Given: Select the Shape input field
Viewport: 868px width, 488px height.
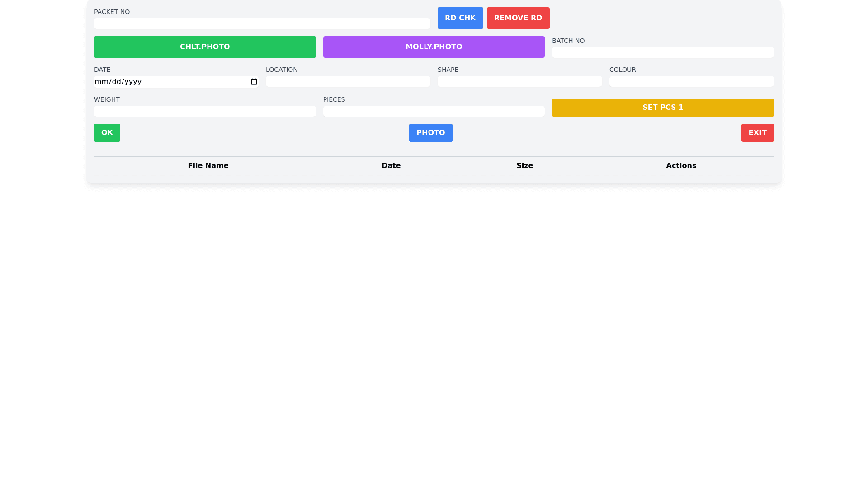Looking at the screenshot, I should click(x=519, y=81).
